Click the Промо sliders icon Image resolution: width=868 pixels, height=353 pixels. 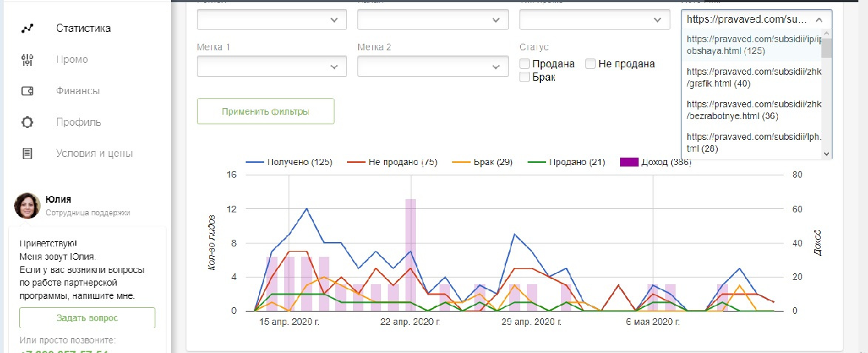click(x=27, y=60)
